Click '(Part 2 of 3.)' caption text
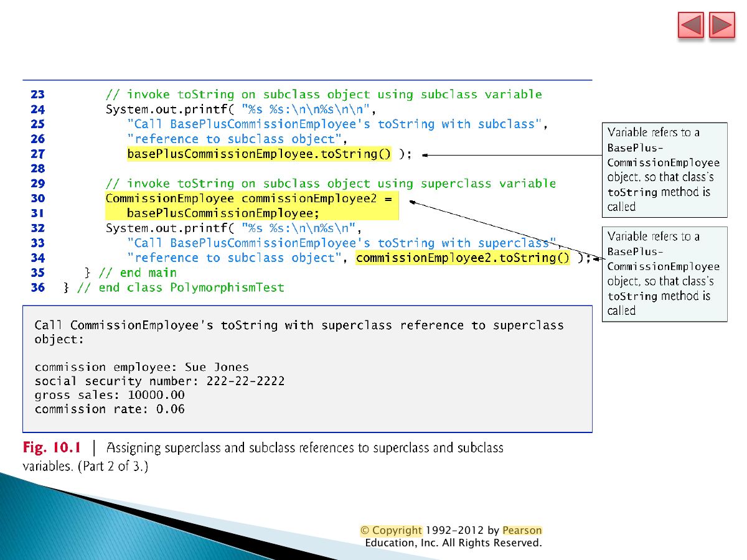 (113, 466)
